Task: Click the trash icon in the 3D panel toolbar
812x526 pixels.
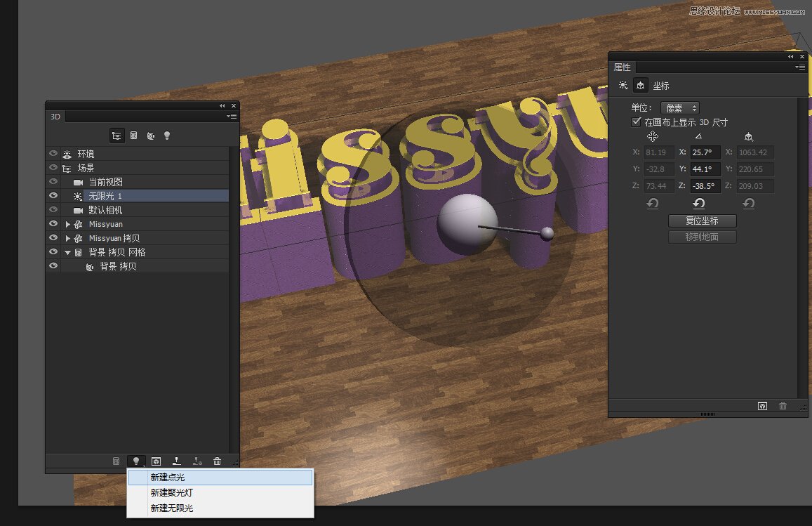Action: coord(218,461)
